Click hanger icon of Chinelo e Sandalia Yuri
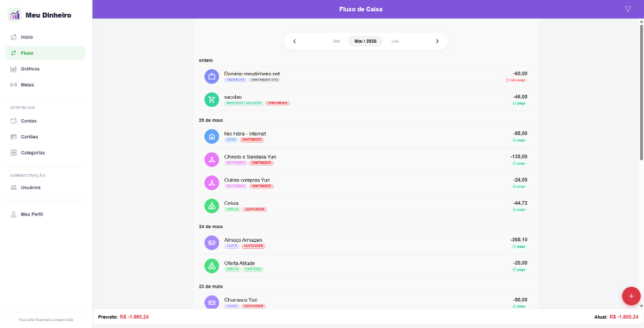This screenshot has height=328, width=644. click(x=211, y=159)
